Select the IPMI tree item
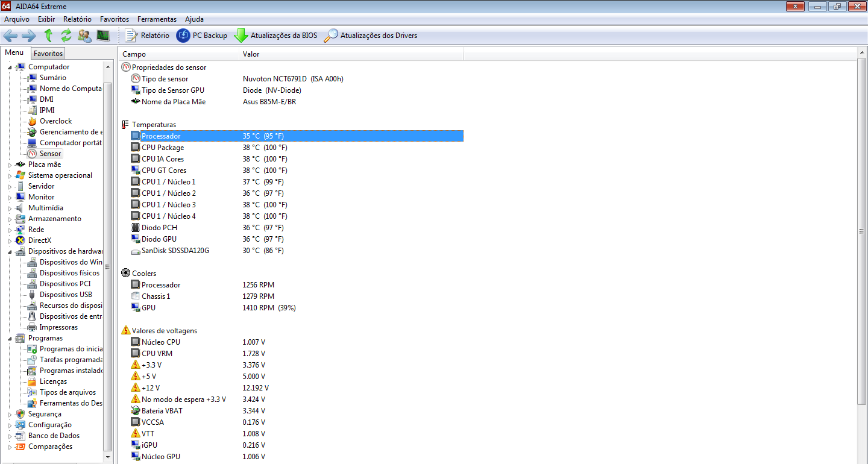This screenshot has width=868, height=464. point(47,110)
